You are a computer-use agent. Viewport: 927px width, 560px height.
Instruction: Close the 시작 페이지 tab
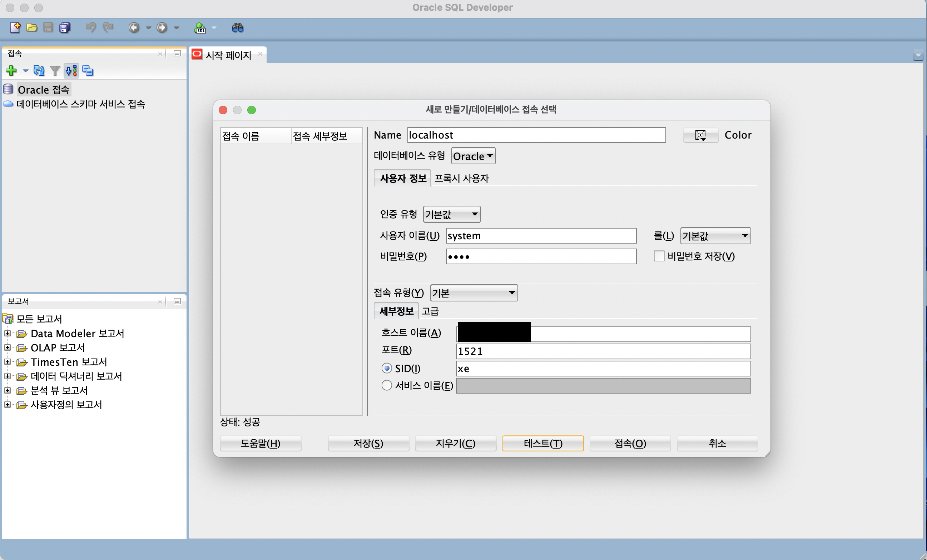point(260,54)
